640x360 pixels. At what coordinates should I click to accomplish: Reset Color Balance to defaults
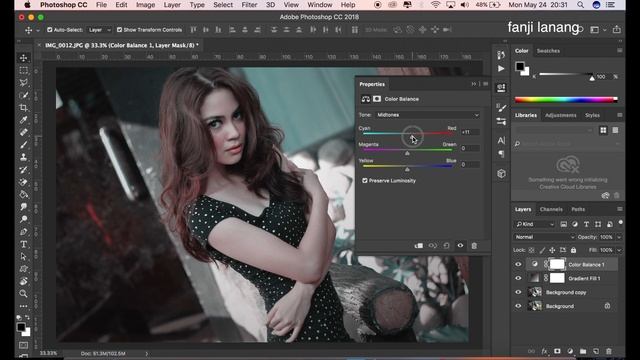tap(447, 246)
